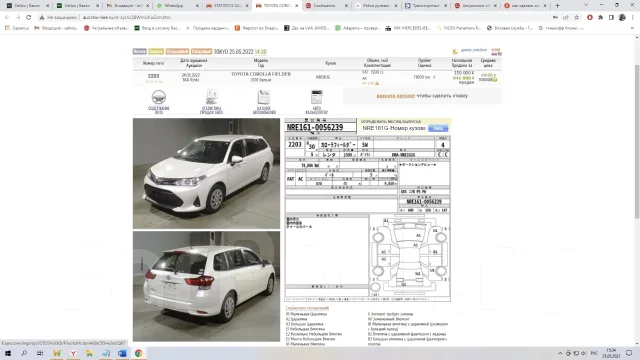This screenshot has height=360, width=640.
Task: Open Google Chrome from the taskbar
Action: tap(138, 353)
